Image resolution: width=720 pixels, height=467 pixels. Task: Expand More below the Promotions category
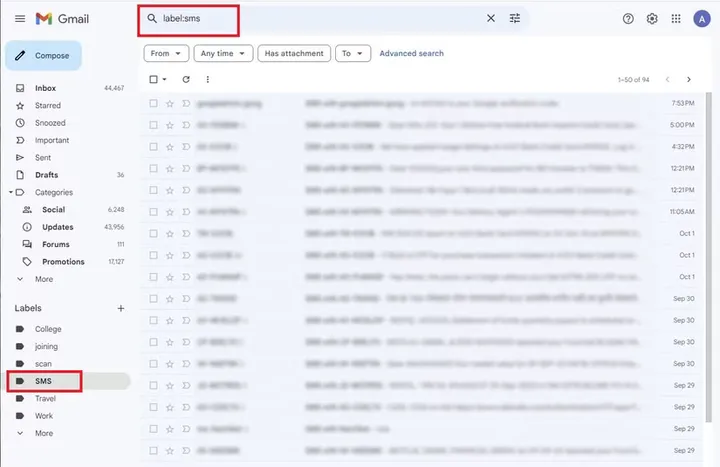pyautogui.click(x=44, y=279)
